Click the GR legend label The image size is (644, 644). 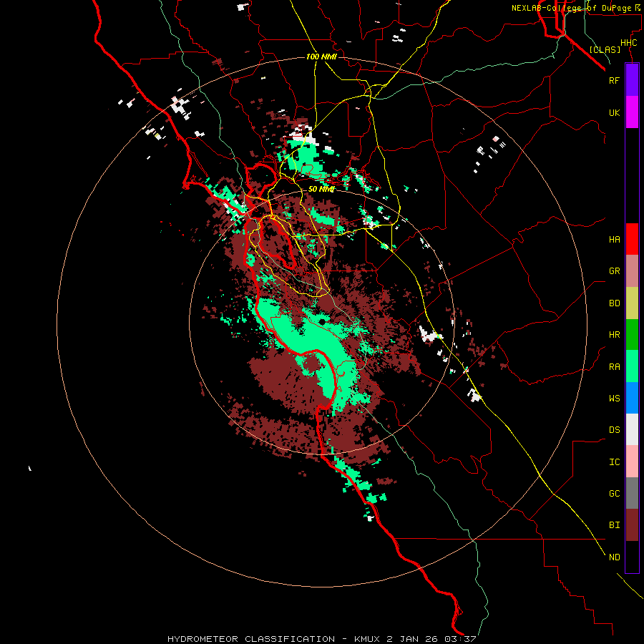tap(614, 271)
